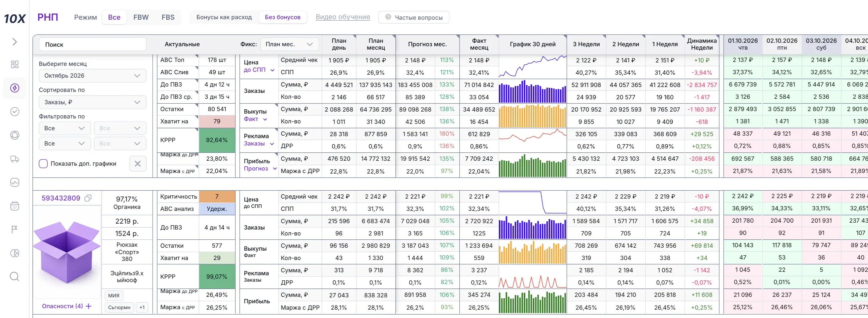Expand the sidebar with the arrow icon
Screen dimensions: 868x318
tap(14, 42)
